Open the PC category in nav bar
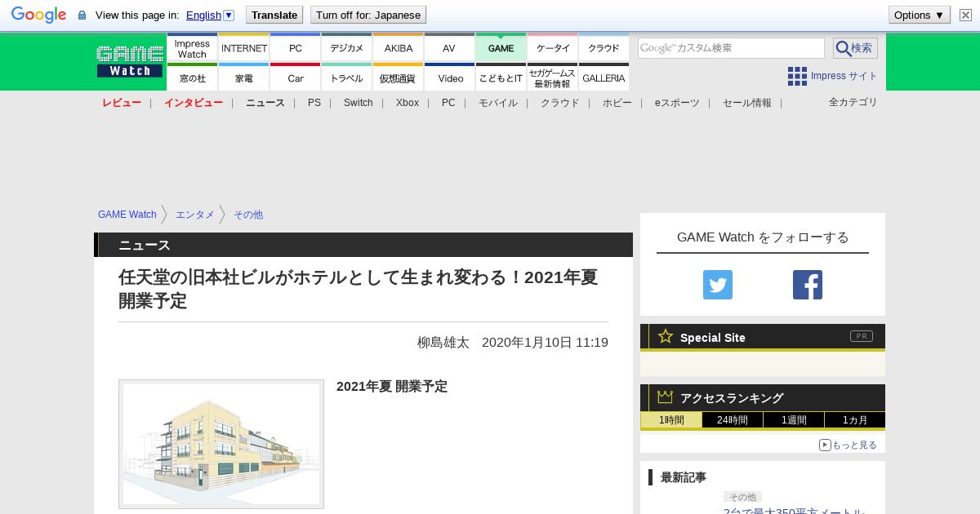Viewport: 980px width, 514px height. pos(448,103)
